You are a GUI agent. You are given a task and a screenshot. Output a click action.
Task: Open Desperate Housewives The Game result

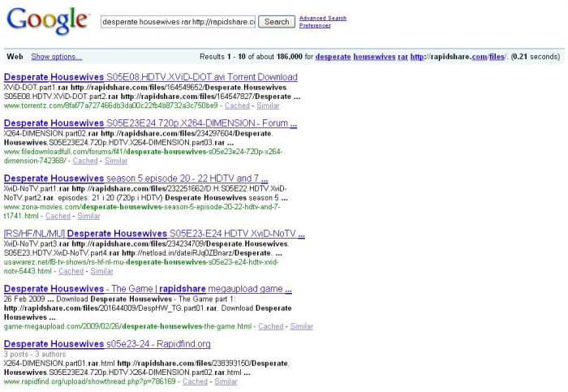click(148, 289)
